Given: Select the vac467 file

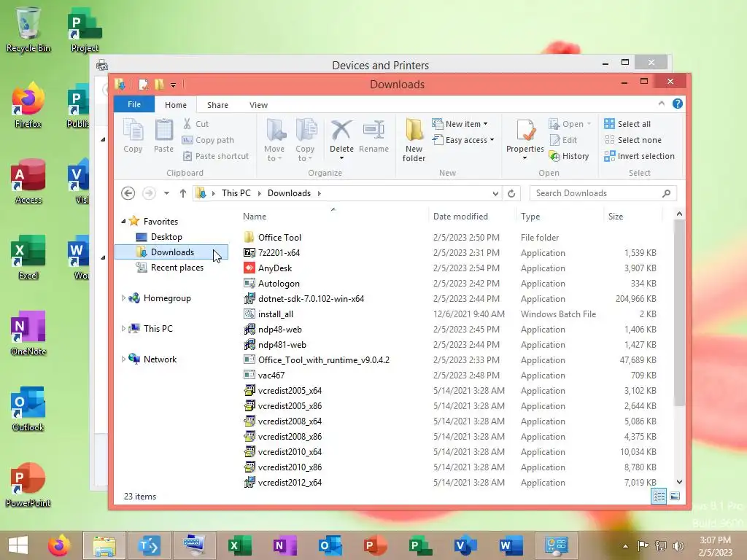Looking at the screenshot, I should click(x=271, y=376).
